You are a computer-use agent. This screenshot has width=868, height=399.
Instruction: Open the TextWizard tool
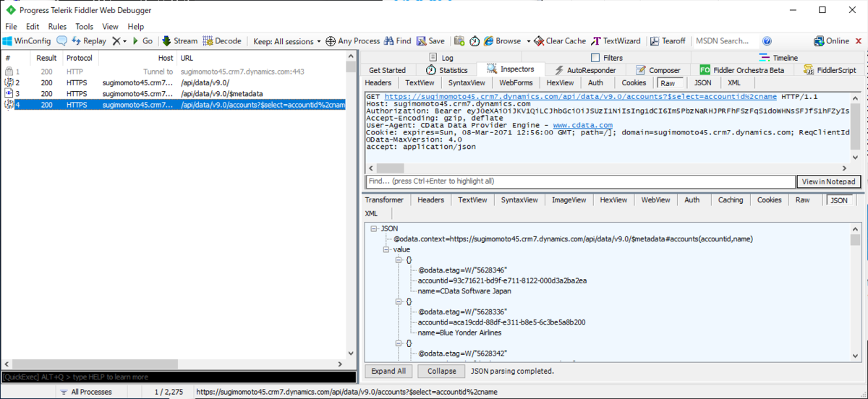pos(616,41)
